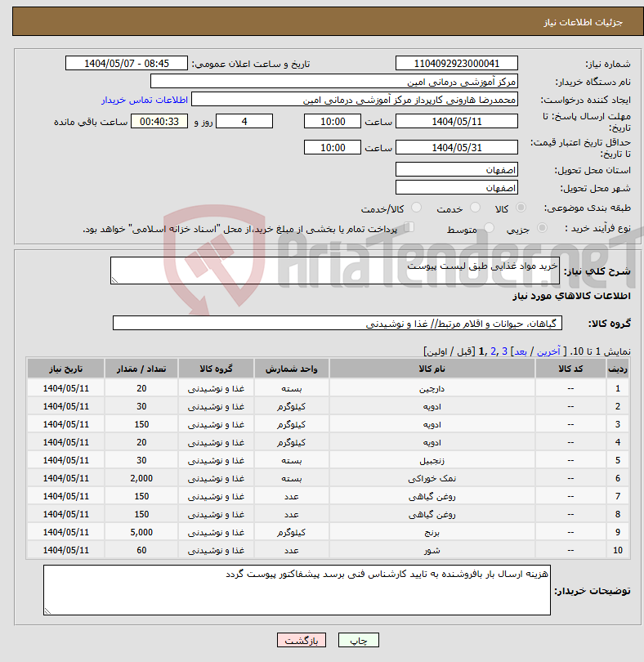This screenshot has width=644, height=662.
Task: Click quantity 5,000 for برنج
Action: [x=141, y=532]
